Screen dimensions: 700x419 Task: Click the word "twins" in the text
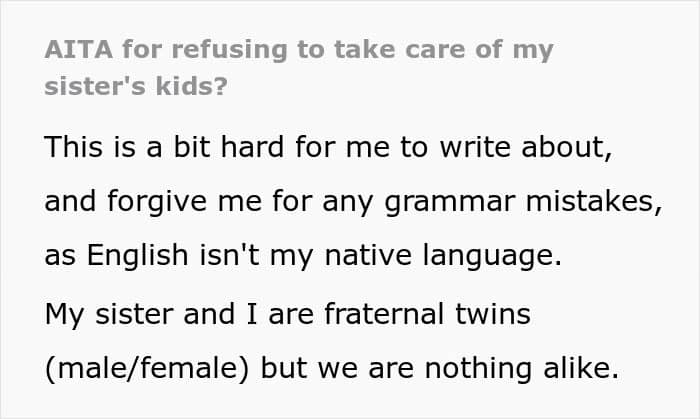[x=493, y=313]
